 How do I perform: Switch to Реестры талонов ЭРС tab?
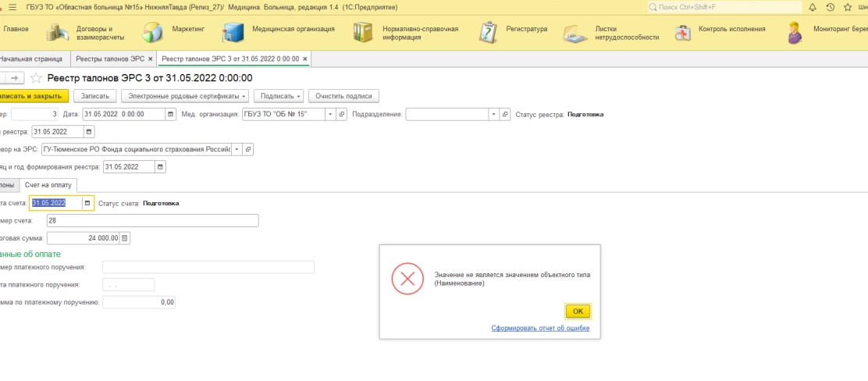[x=108, y=59]
